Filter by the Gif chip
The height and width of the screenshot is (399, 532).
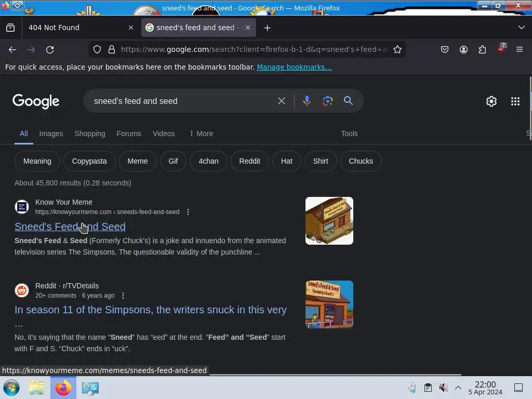(173, 161)
